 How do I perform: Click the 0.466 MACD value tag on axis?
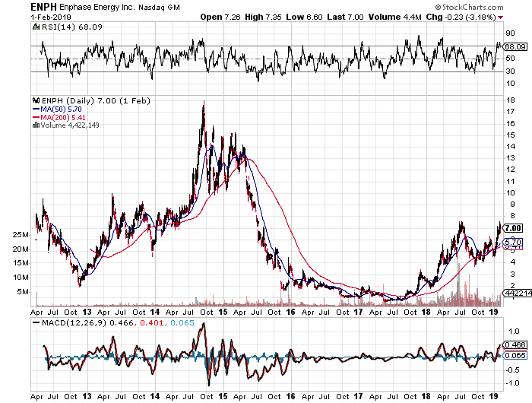515,345
